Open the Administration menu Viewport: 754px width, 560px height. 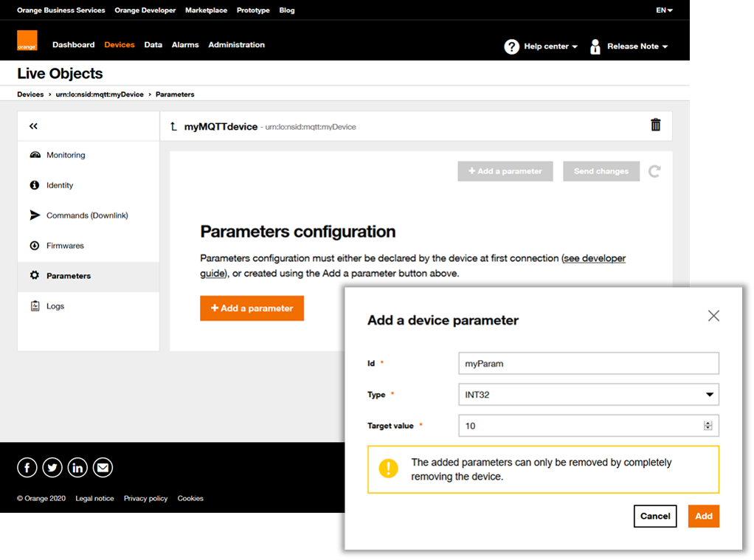pos(237,45)
